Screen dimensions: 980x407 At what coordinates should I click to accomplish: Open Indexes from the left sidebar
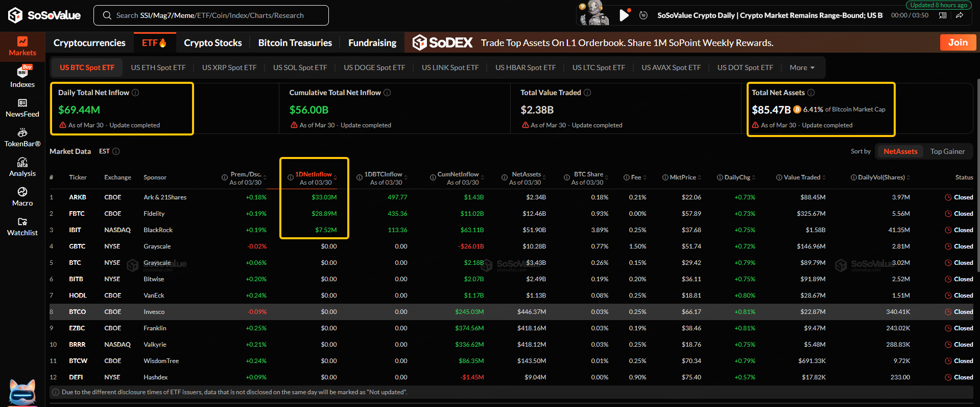pyautogui.click(x=22, y=77)
